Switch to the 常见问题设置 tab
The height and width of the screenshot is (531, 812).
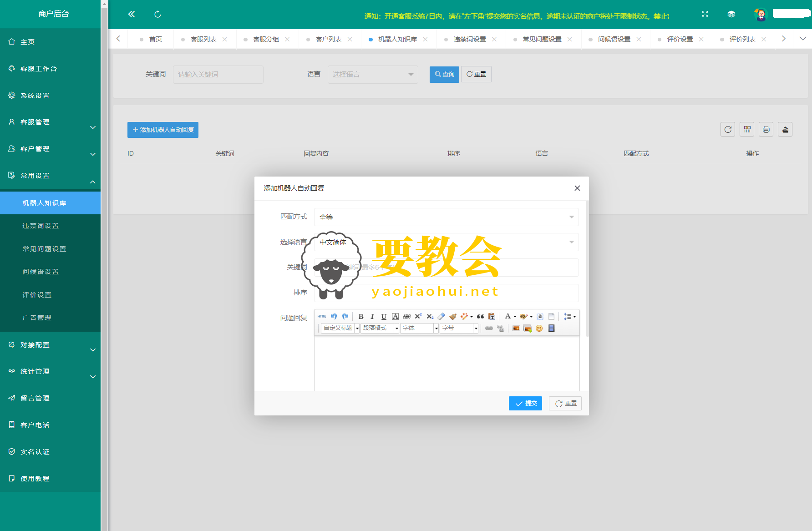click(x=542, y=39)
